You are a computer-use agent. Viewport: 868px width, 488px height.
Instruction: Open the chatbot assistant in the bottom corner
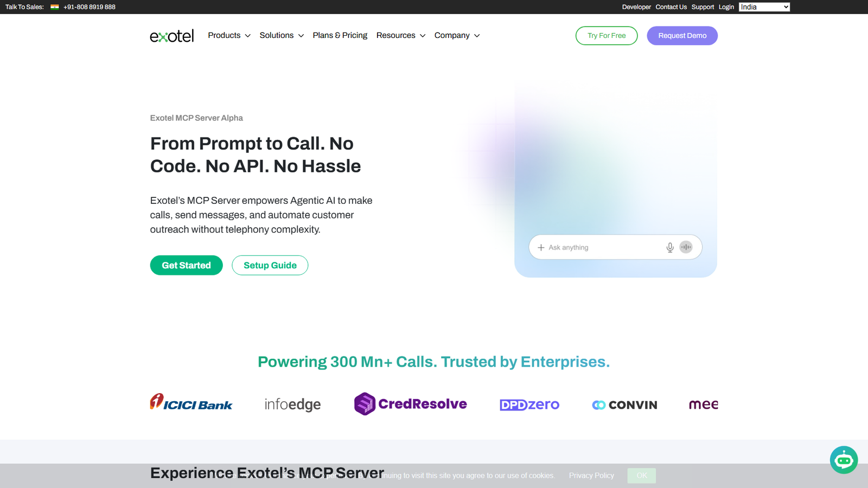click(844, 460)
